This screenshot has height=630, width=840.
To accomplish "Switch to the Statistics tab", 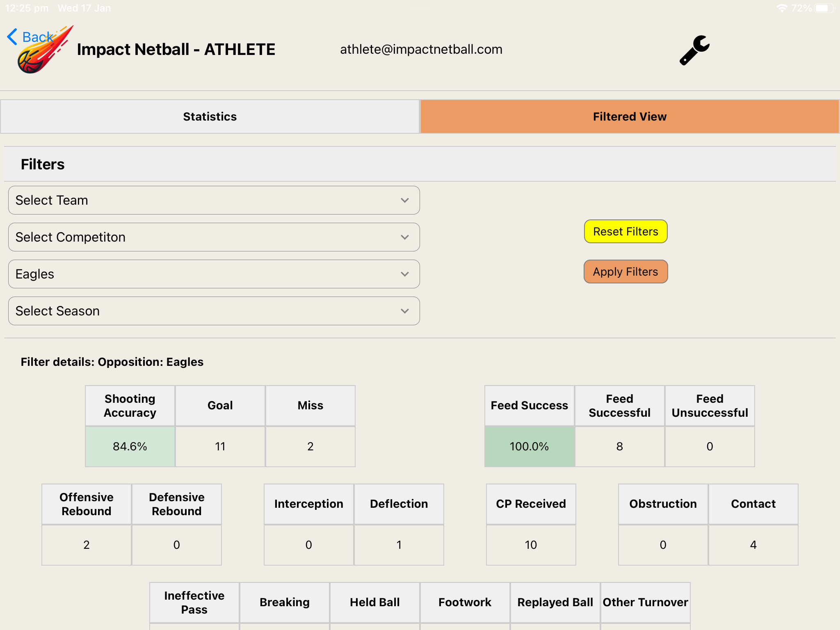I will pos(210,116).
